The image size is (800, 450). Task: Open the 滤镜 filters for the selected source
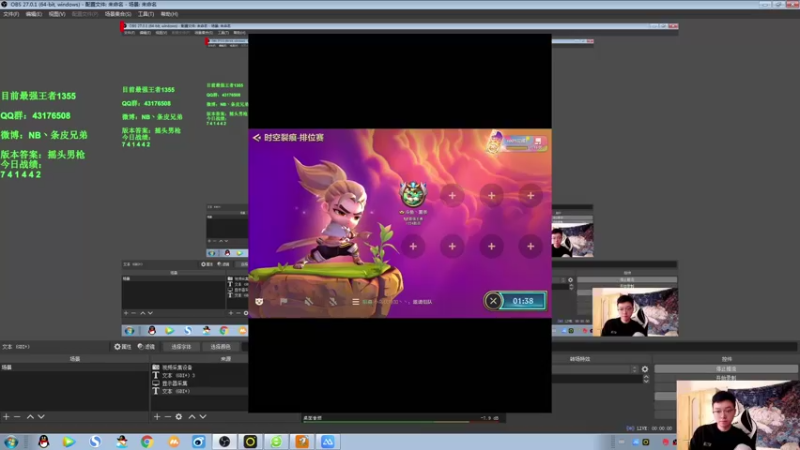146,346
